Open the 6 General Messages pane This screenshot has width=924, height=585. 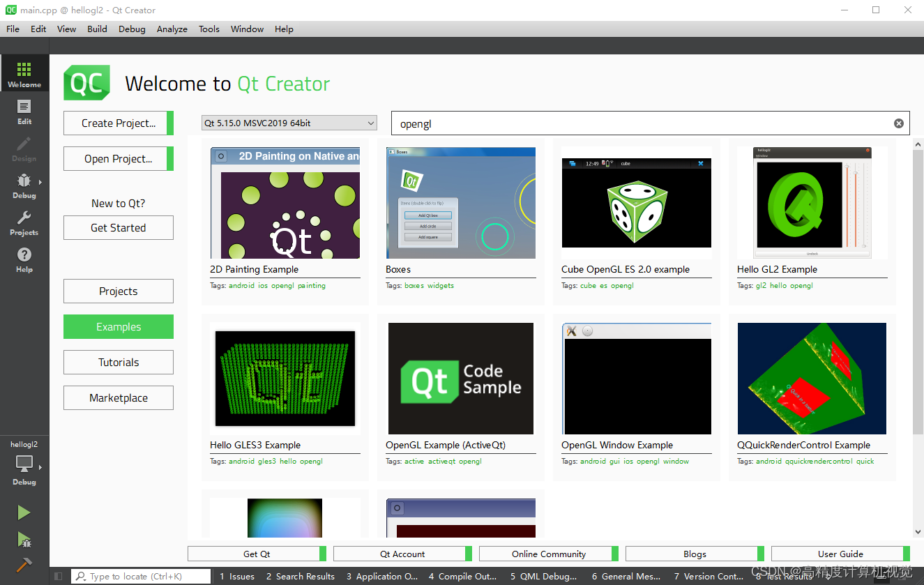[626, 576]
